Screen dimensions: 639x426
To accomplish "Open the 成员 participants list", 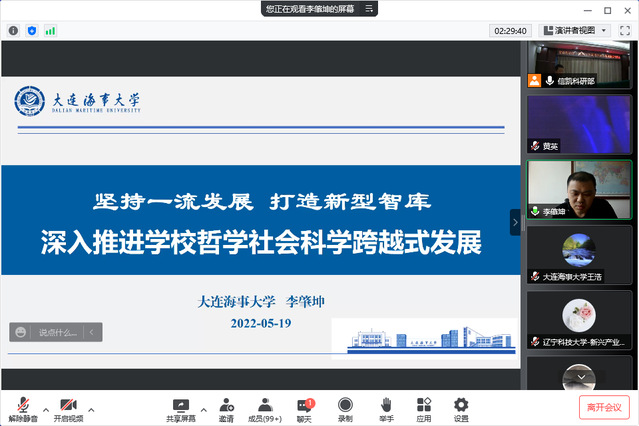I will pyautogui.click(x=265, y=405).
